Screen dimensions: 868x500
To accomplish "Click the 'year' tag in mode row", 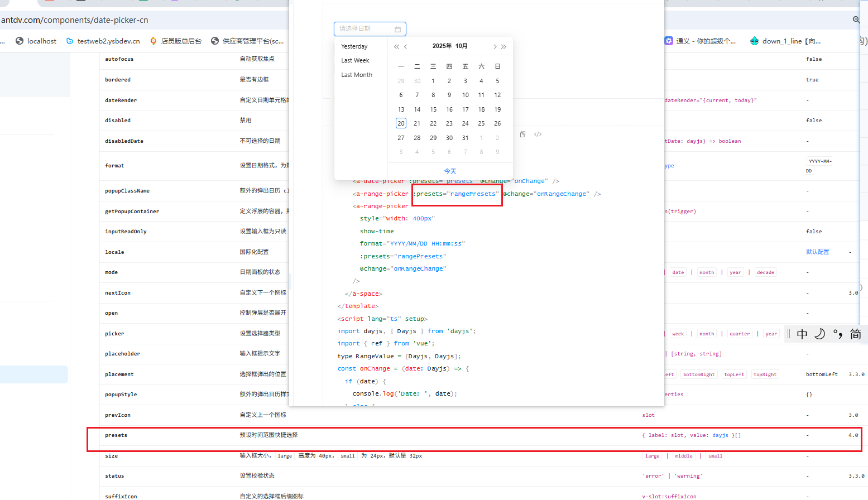I will 735,272.
